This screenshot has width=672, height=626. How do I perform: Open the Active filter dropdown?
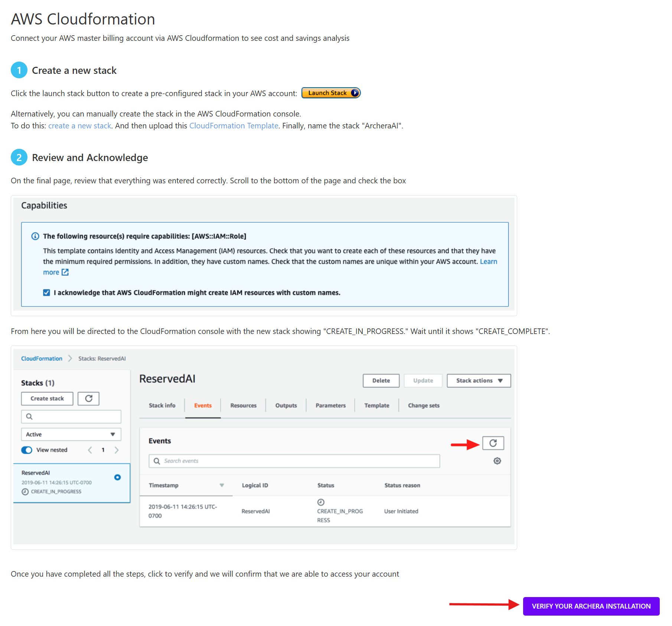click(x=71, y=435)
